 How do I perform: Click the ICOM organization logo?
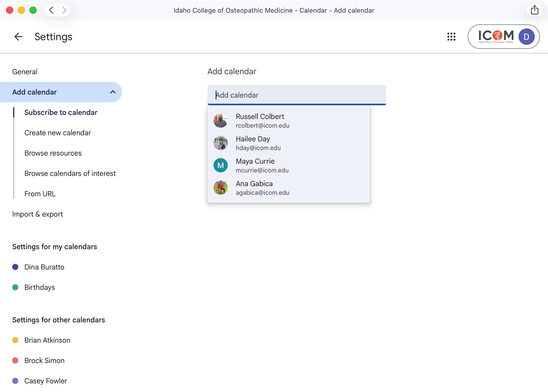pyautogui.click(x=496, y=36)
